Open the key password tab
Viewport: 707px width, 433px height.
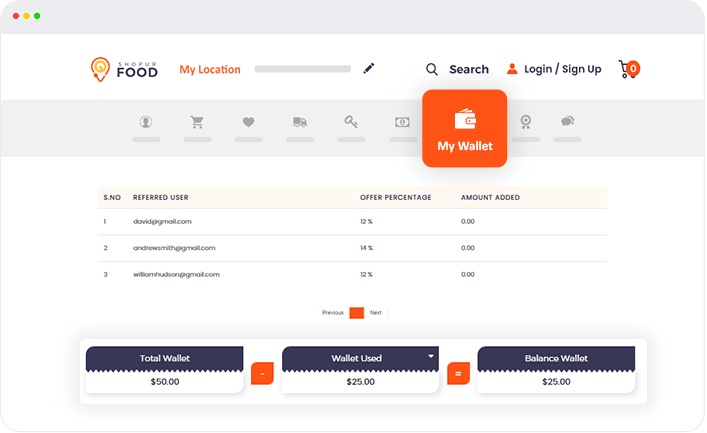[x=351, y=122]
